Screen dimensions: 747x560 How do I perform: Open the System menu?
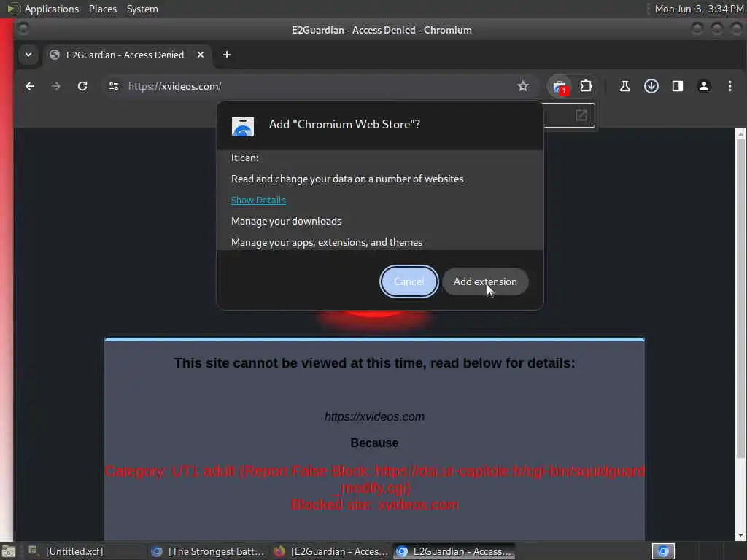click(142, 9)
